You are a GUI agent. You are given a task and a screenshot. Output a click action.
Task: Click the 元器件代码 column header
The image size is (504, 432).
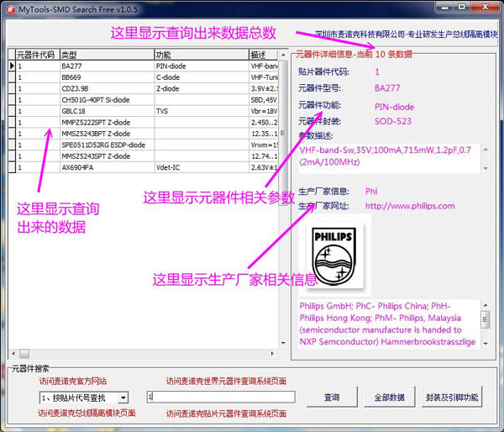click(37, 55)
